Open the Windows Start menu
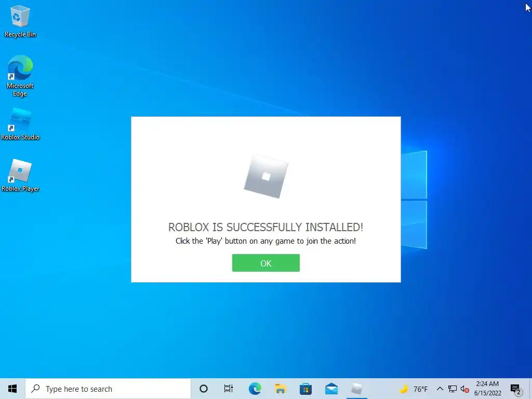532x399 pixels. 12,389
